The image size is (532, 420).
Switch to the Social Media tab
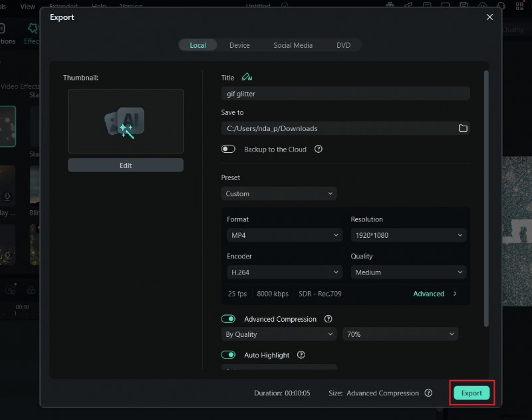click(x=293, y=45)
